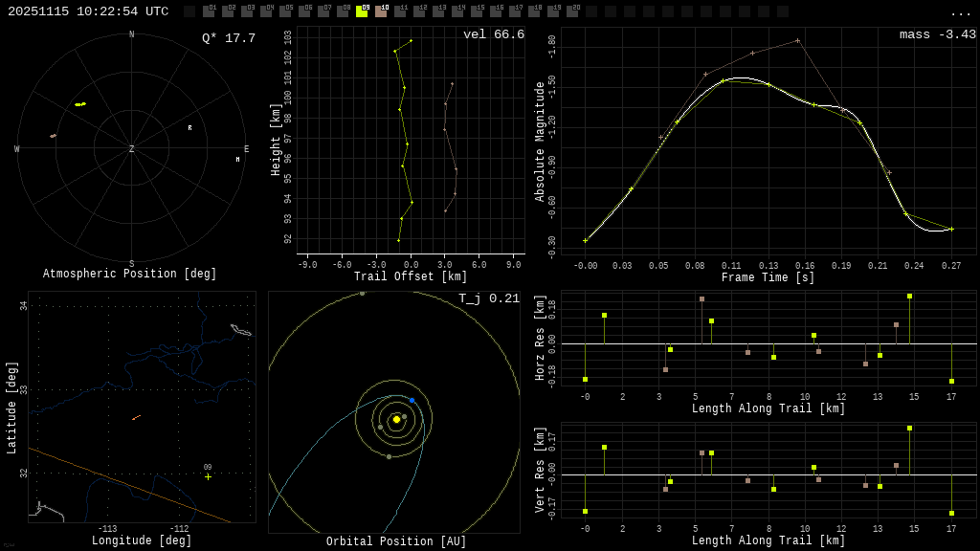Click the Height [km] axis label
Image resolution: width=980 pixels, height=551 pixels.
click(x=276, y=140)
